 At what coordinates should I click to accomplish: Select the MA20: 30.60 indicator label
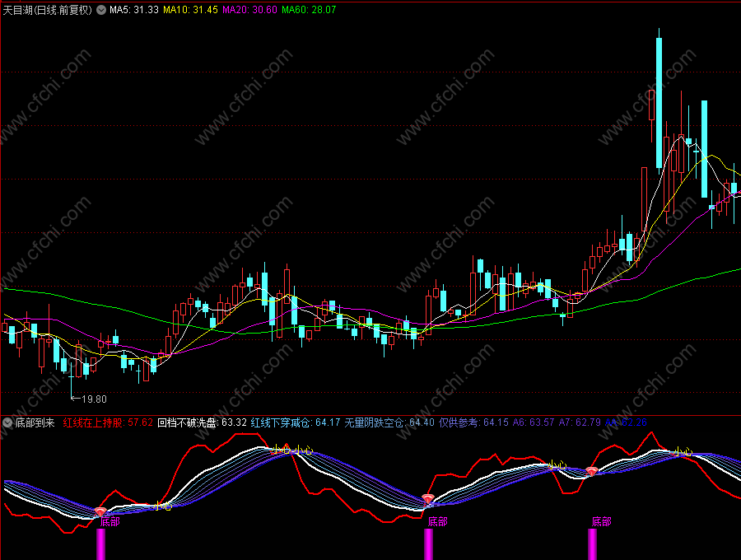(249, 9)
